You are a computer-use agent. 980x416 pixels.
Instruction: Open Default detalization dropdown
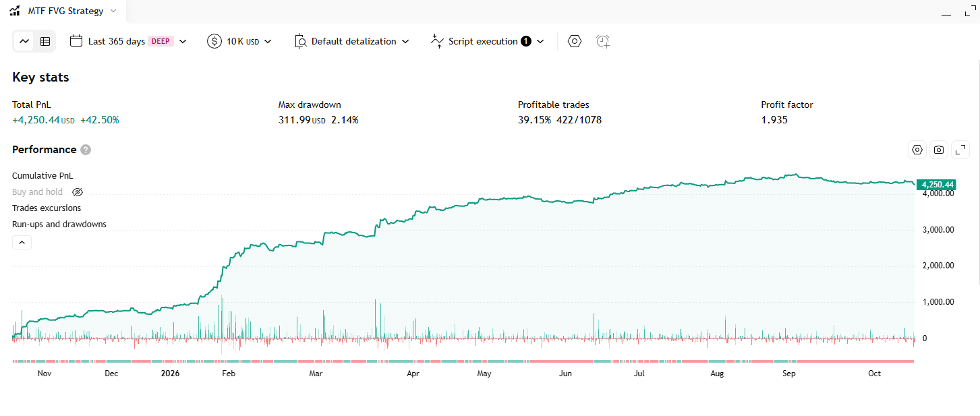(x=352, y=41)
